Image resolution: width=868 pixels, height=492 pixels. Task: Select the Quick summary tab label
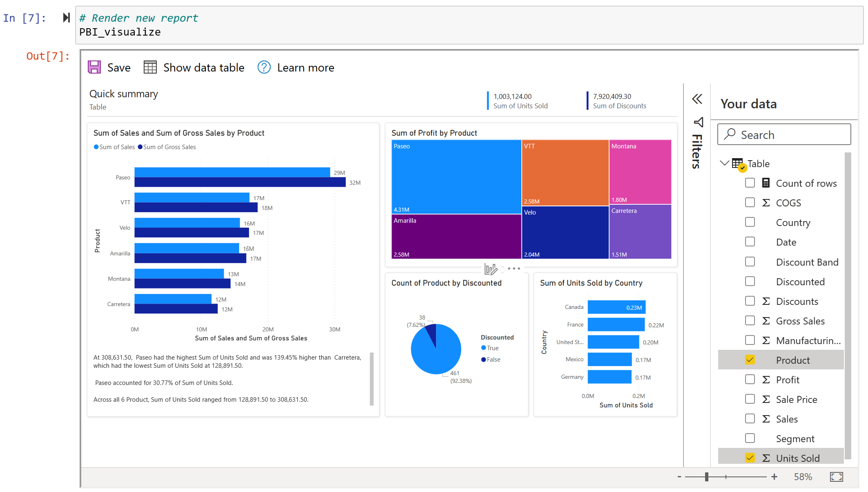click(124, 93)
